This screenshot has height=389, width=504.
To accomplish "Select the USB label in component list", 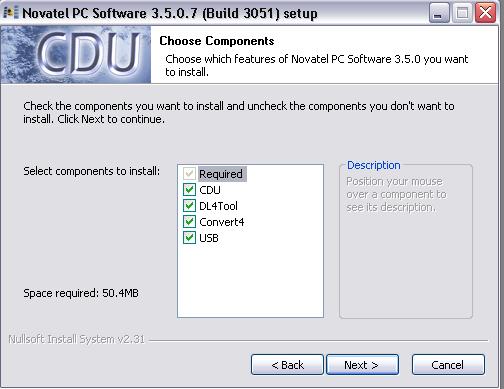I will [x=209, y=238].
